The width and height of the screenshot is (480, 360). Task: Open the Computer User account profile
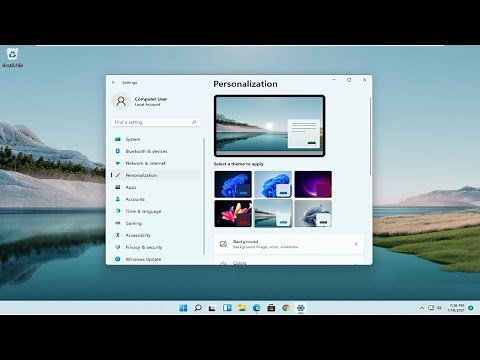click(x=140, y=101)
